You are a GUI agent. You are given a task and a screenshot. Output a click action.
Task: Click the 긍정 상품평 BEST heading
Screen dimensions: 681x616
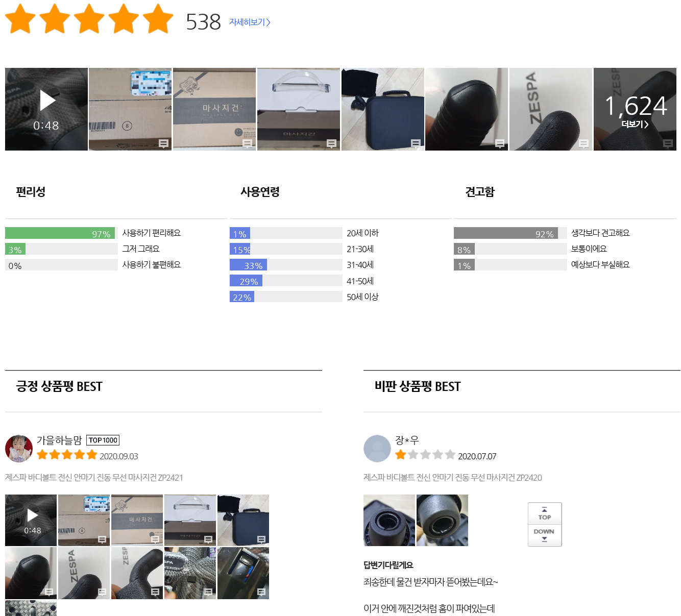[x=59, y=386]
